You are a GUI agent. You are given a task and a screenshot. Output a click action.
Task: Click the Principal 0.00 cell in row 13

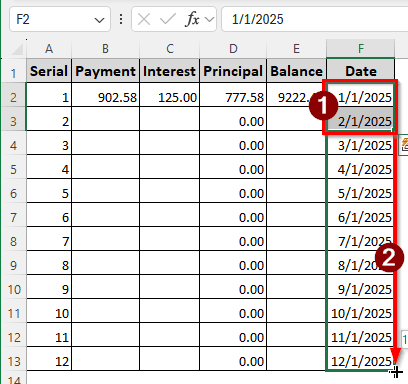pos(233,359)
